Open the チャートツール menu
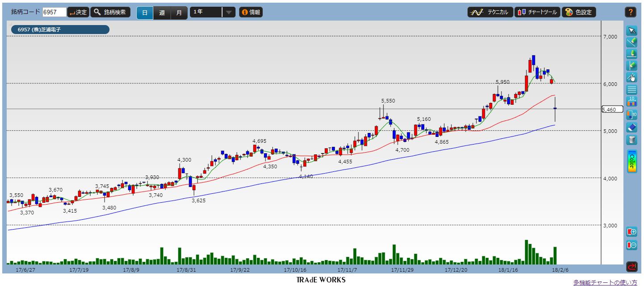 (537, 12)
